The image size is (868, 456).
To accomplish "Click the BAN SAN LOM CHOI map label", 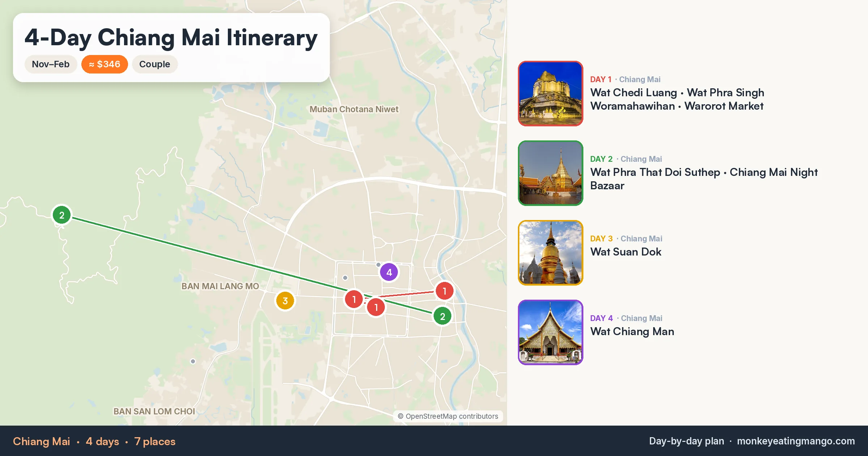I will [154, 411].
